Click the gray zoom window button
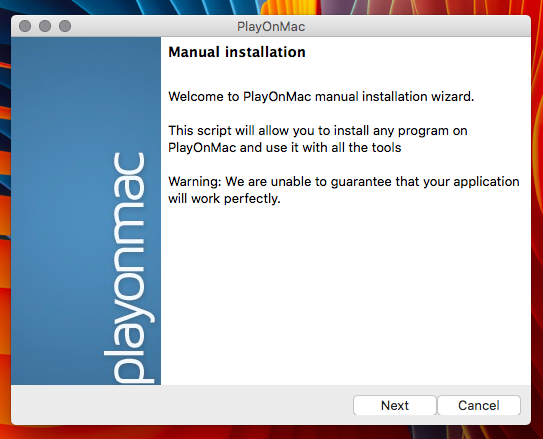The width and height of the screenshot is (543, 439). [65, 26]
